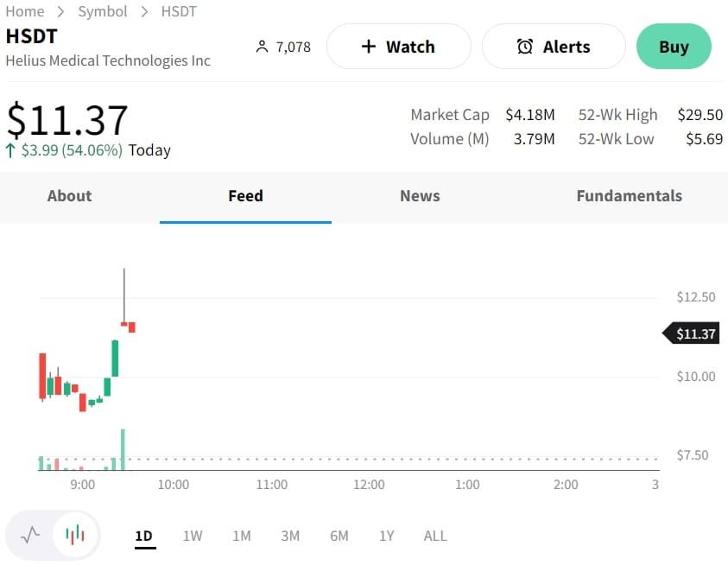Screen dimensions: 728x565
Task: Go to Home breadcrumb link
Action: click(x=25, y=11)
